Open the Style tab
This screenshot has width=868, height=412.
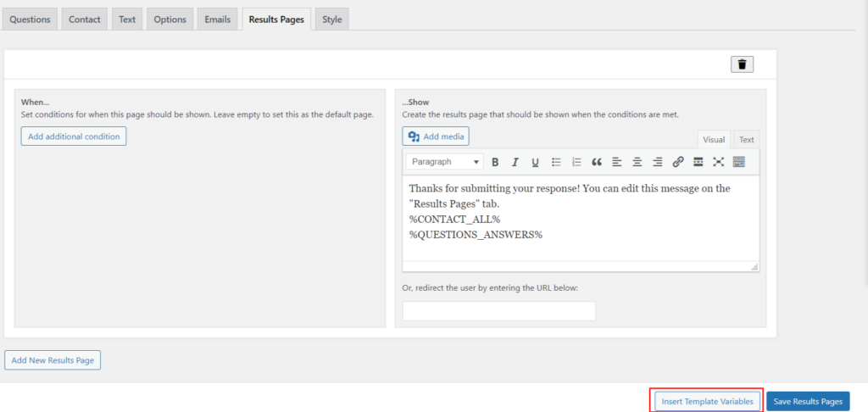[332, 19]
